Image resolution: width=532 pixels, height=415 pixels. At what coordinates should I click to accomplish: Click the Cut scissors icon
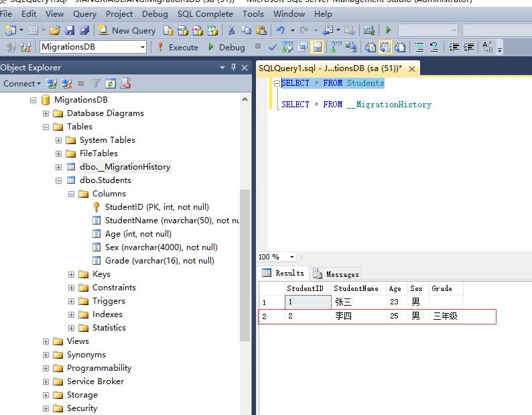point(231,30)
